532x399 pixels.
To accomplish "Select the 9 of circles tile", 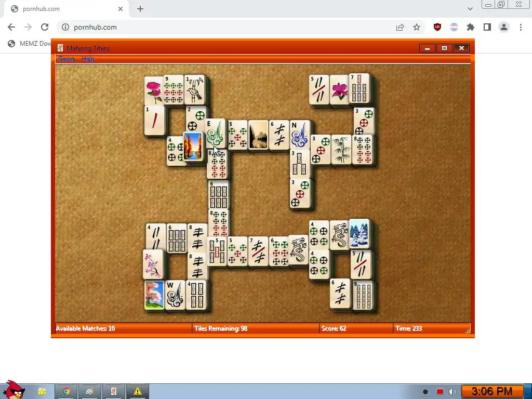I will [x=174, y=90].
